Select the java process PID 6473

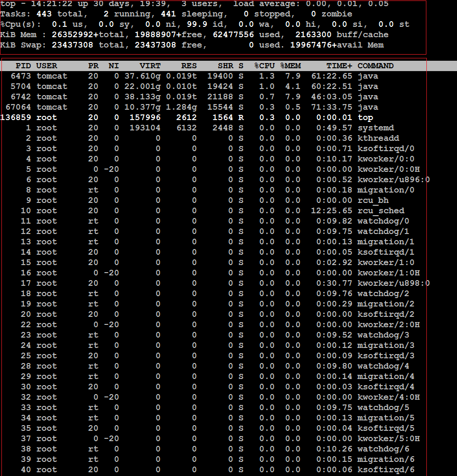[188, 76]
